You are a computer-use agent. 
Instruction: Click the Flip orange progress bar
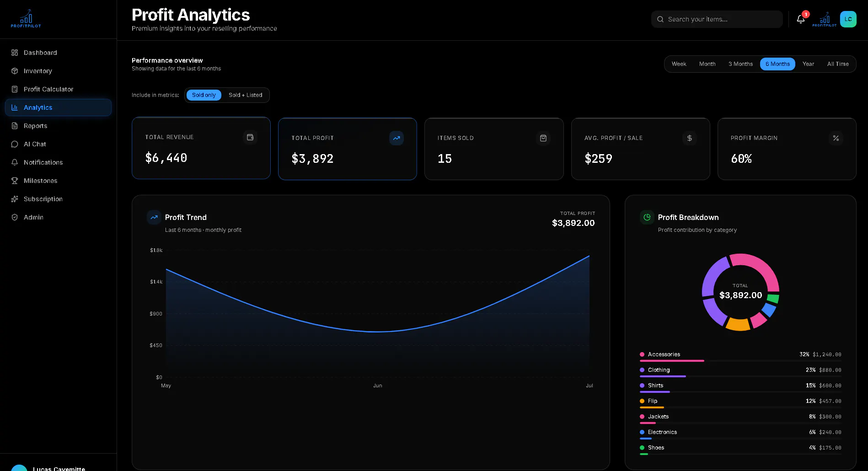(x=652, y=407)
